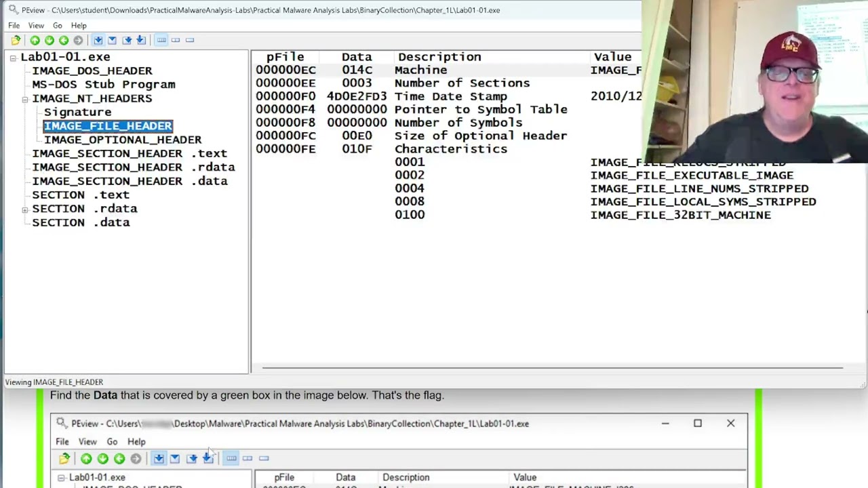Choose the narrowest data-width icon in top toolbar
This screenshot has height=488, width=868.
pyautogui.click(x=190, y=40)
